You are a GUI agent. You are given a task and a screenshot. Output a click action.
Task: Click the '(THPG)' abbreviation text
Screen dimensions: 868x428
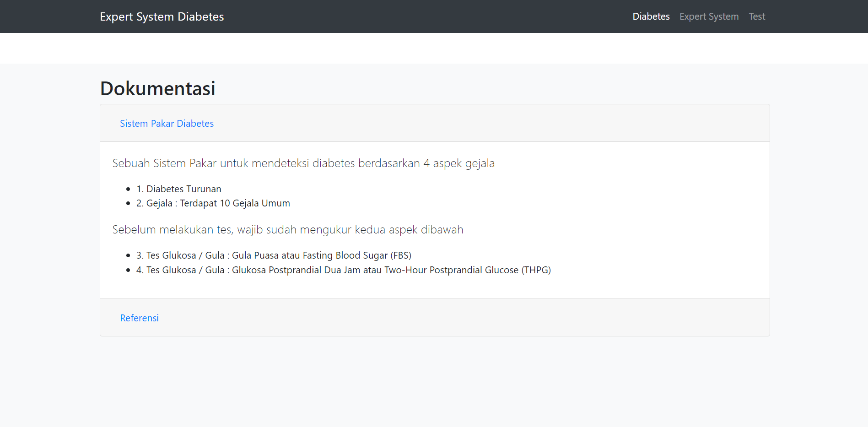pyautogui.click(x=536, y=270)
